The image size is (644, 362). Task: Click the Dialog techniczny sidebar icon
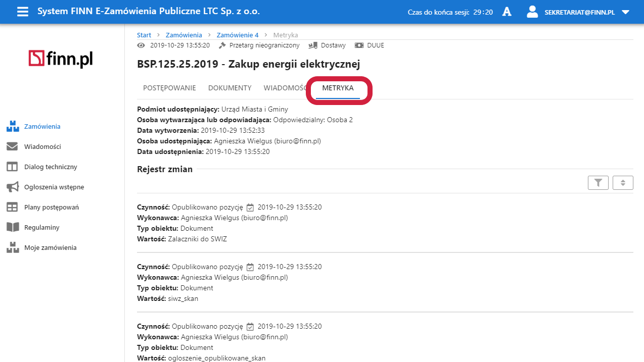pos(12,167)
